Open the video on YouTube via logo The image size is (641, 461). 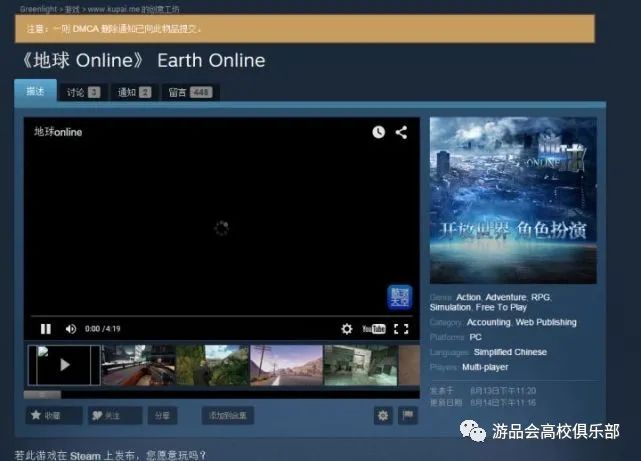374,329
